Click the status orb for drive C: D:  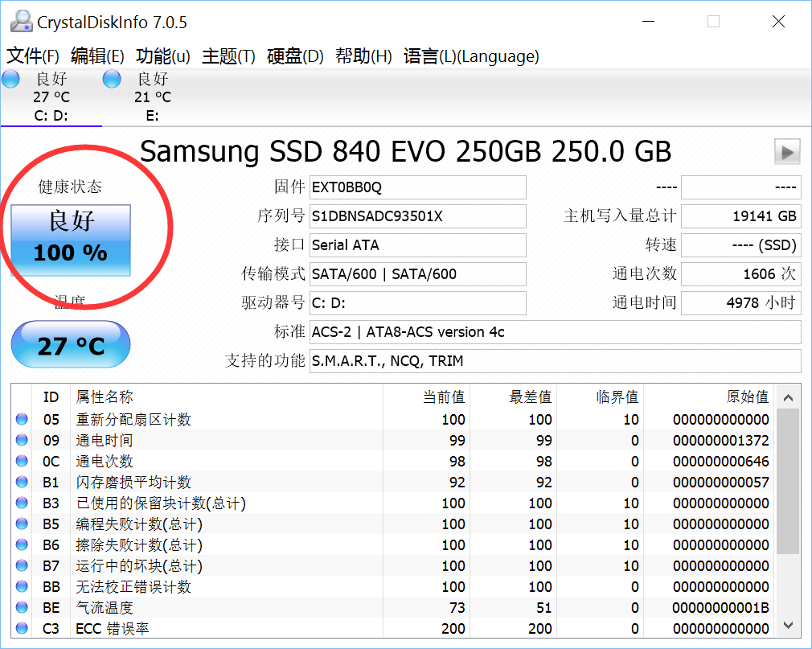pyautogui.click(x=10, y=79)
